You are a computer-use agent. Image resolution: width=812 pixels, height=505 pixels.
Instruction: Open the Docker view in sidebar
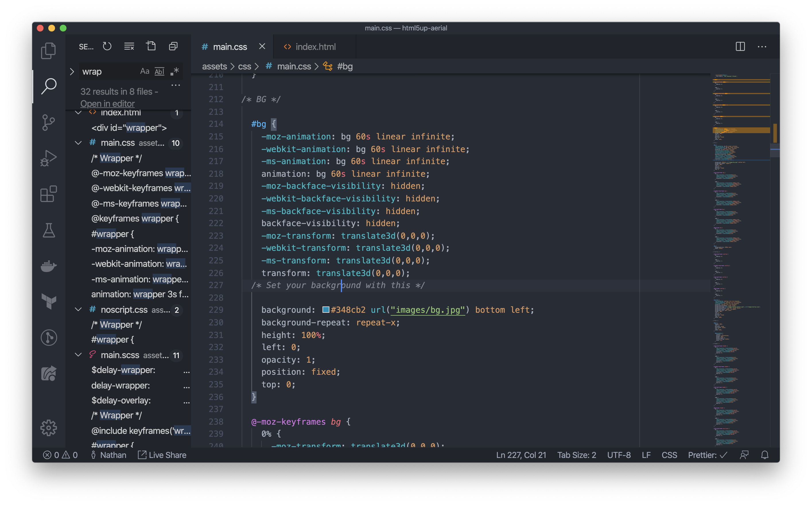pyautogui.click(x=48, y=266)
